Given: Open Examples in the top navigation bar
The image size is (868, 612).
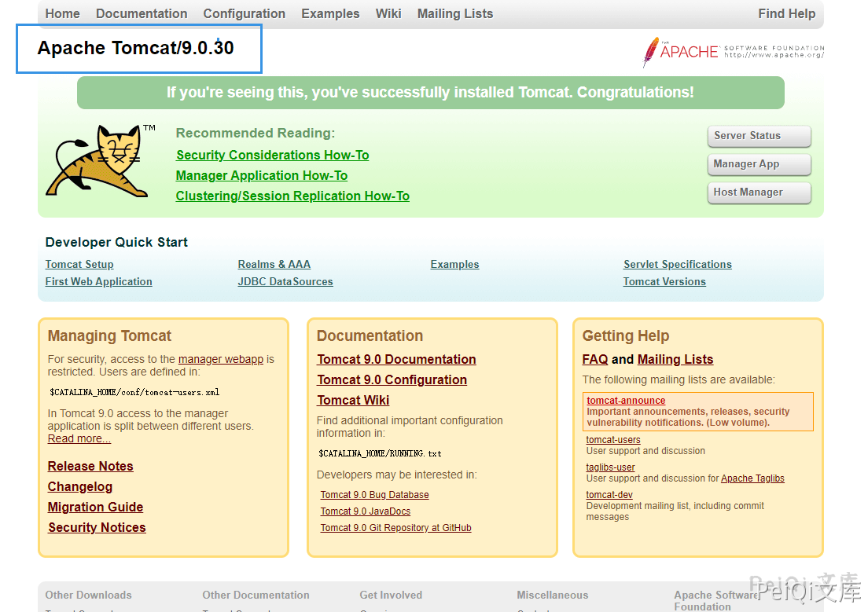Looking at the screenshot, I should 330,14.
